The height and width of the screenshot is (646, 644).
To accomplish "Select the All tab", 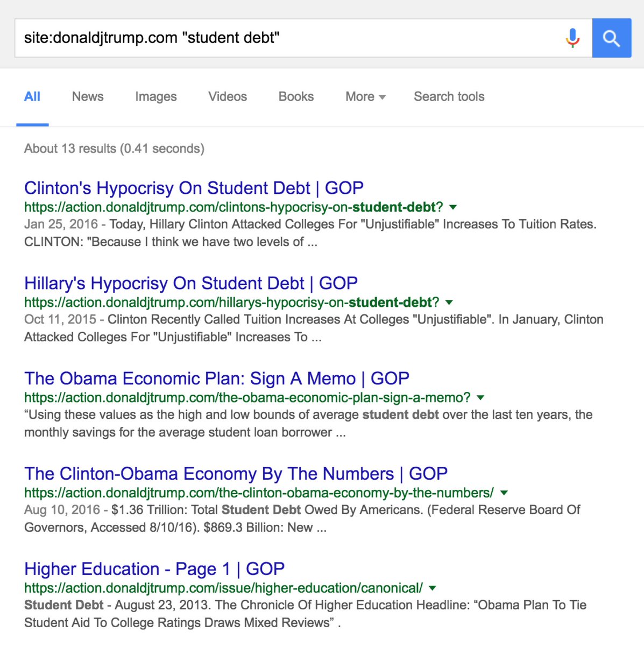I will click(x=32, y=97).
